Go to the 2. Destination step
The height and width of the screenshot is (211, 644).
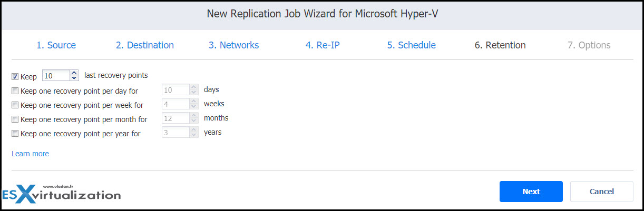pyautogui.click(x=145, y=45)
